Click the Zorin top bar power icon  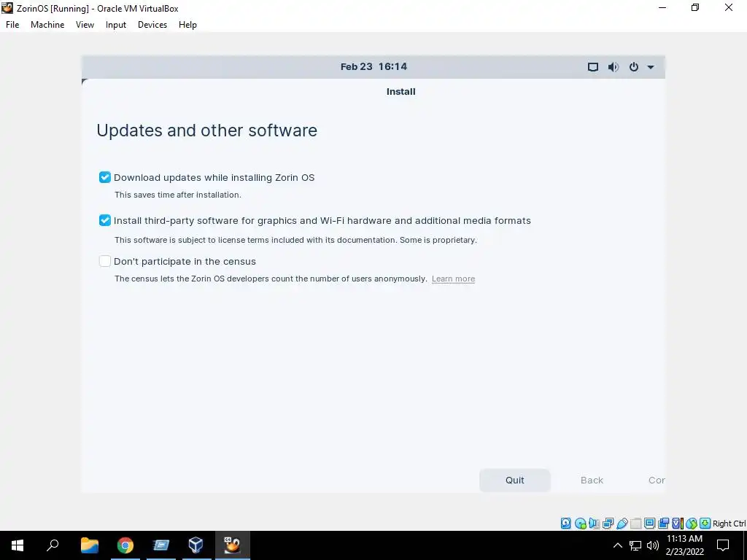pyautogui.click(x=634, y=67)
